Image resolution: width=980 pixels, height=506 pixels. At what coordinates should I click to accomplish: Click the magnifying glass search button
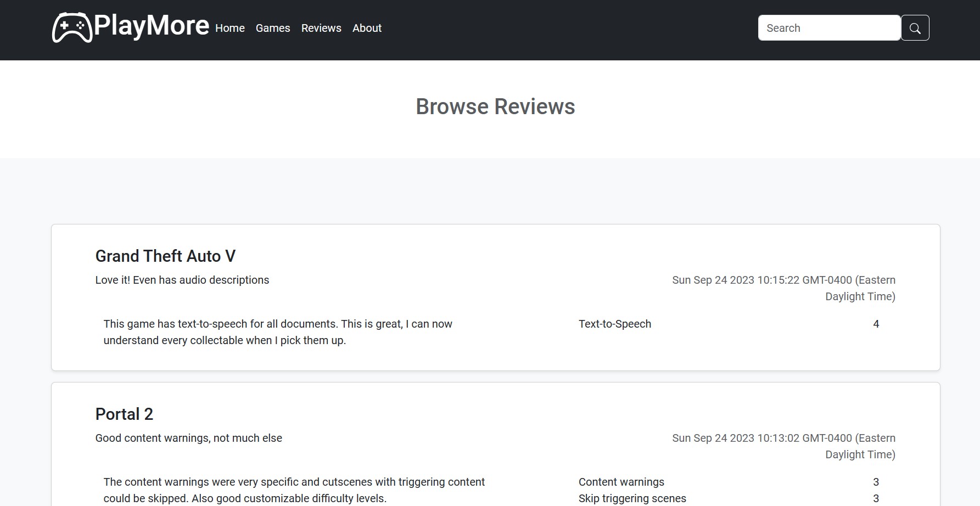tap(915, 28)
